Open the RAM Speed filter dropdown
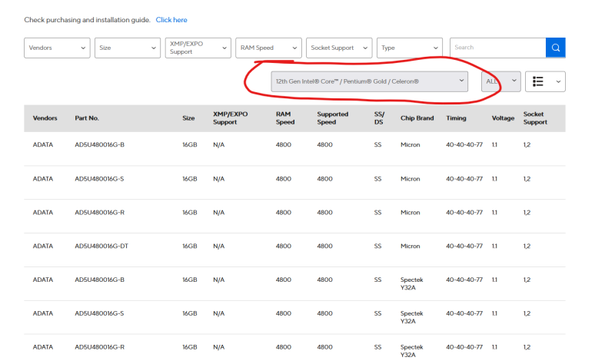 [x=268, y=48]
